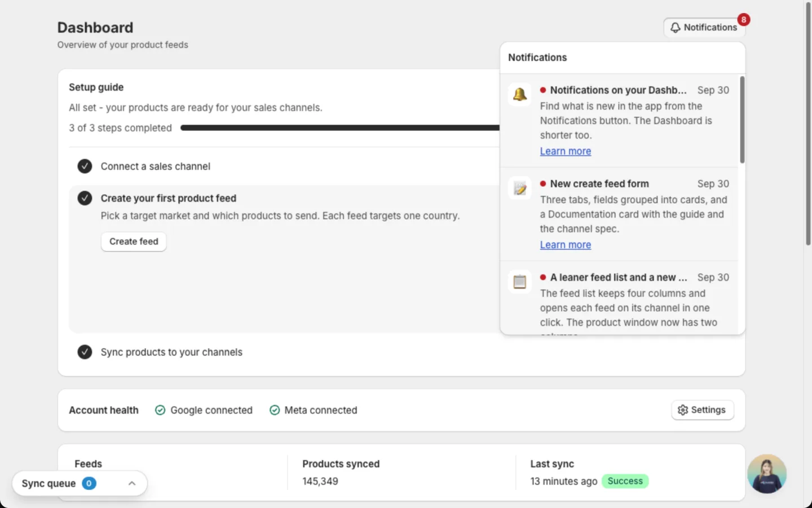812x508 pixels.
Task: Open account health Settings button
Action: coord(703,410)
